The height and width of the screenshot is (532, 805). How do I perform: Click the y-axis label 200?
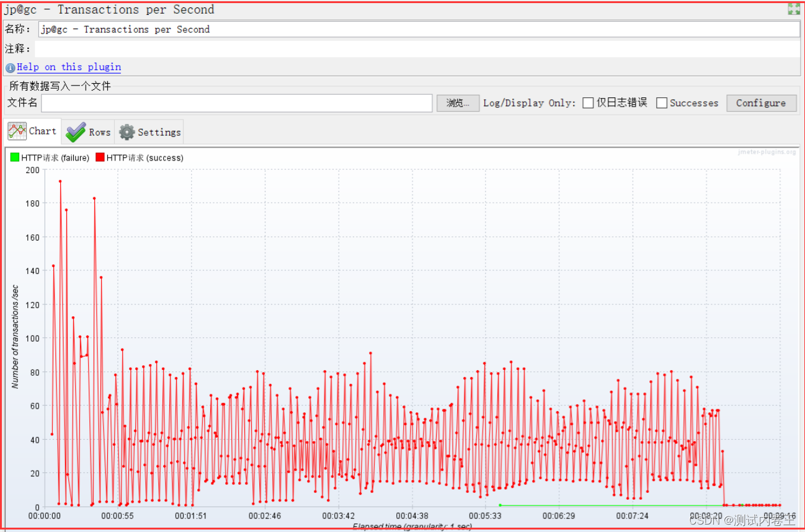pyautogui.click(x=33, y=170)
